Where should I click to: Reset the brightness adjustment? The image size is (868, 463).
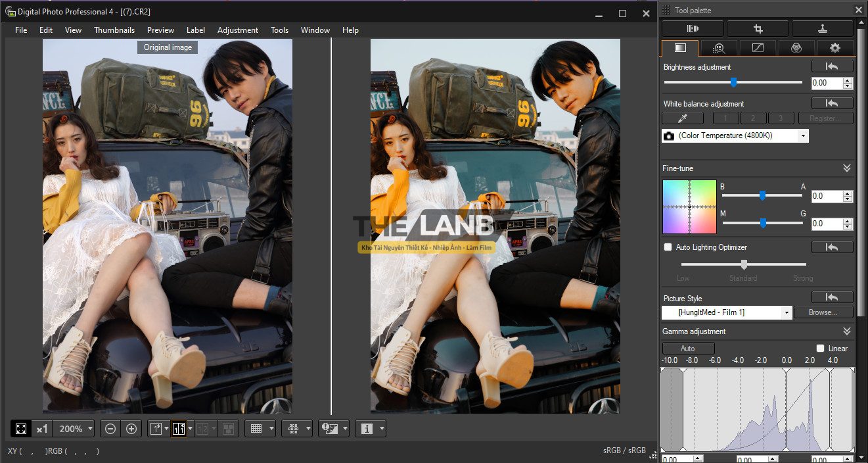(832, 66)
